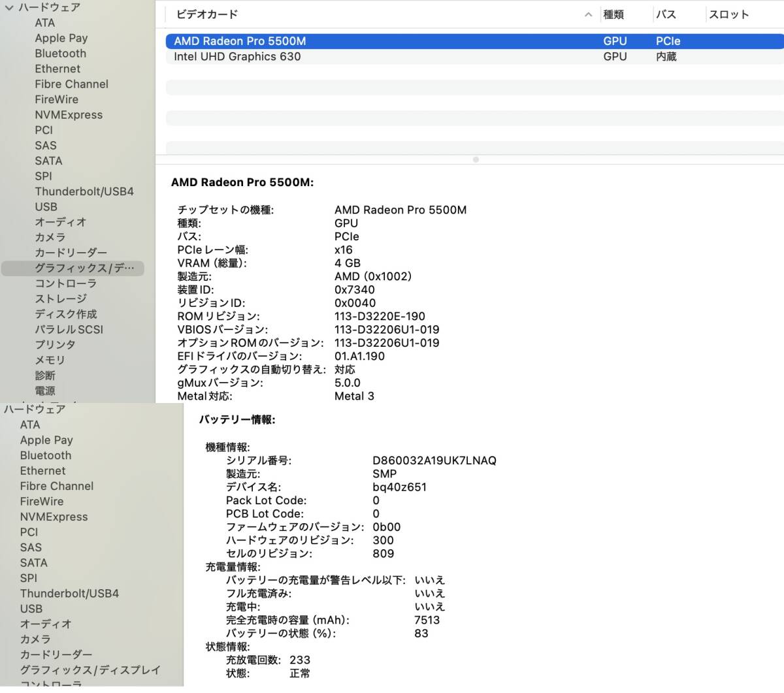The image size is (784, 693).
Task: Open グラフィックス/ディスプレイ in lower sidebar
Action: click(90, 670)
